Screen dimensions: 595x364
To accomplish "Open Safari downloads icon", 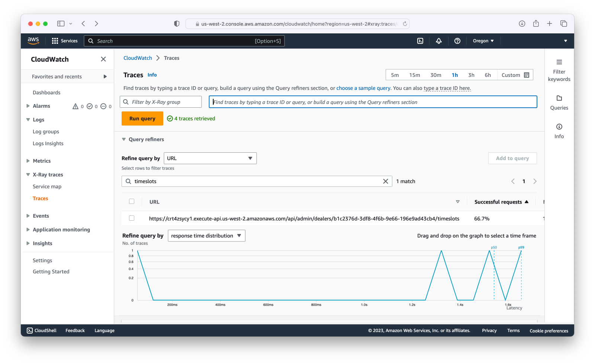I will [x=522, y=23].
